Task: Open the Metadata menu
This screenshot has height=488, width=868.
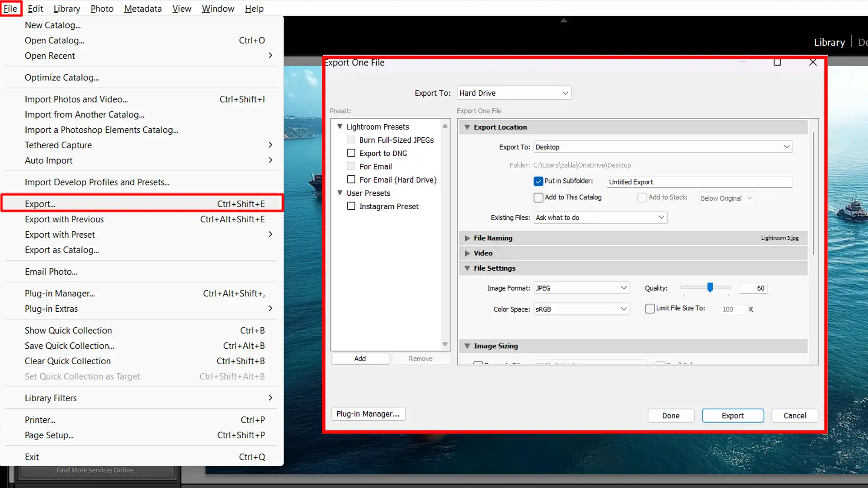Action: (143, 9)
